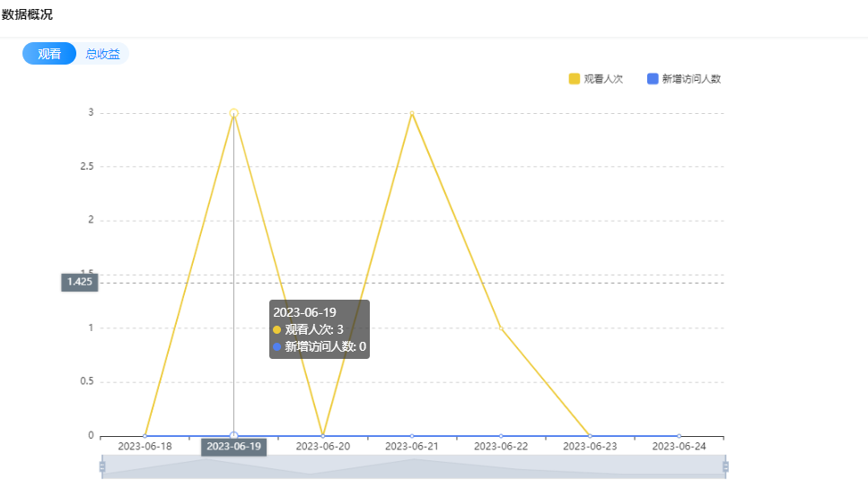Switch to the 观看 tab
868x489 pixels.
pos(49,54)
